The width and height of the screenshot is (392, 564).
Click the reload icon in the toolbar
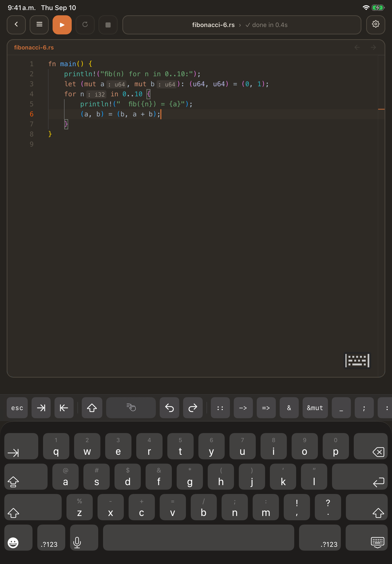click(85, 25)
